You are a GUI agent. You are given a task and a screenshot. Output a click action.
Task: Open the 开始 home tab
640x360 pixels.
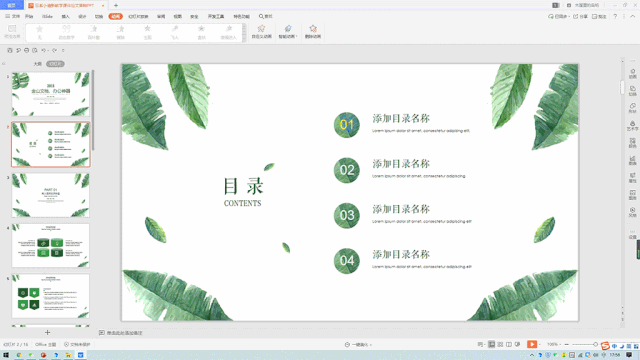point(29,16)
